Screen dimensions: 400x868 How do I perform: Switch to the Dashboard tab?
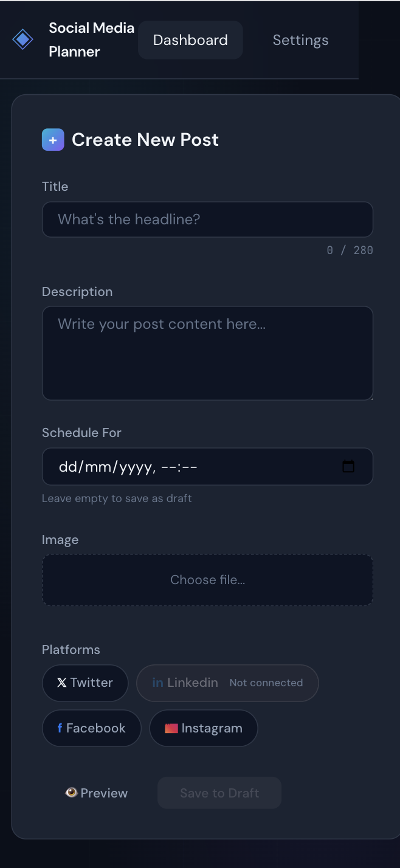pos(190,40)
